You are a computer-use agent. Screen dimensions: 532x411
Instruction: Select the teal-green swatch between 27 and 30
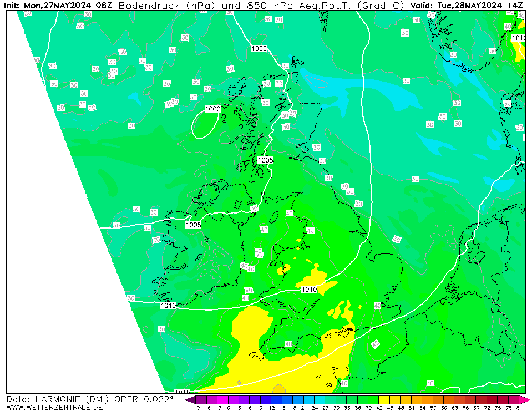pos(330,400)
